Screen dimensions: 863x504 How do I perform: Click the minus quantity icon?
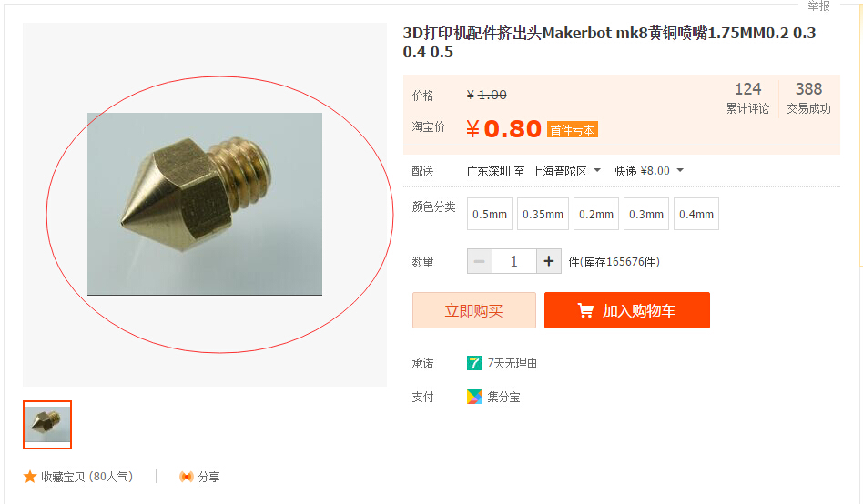pos(480,261)
